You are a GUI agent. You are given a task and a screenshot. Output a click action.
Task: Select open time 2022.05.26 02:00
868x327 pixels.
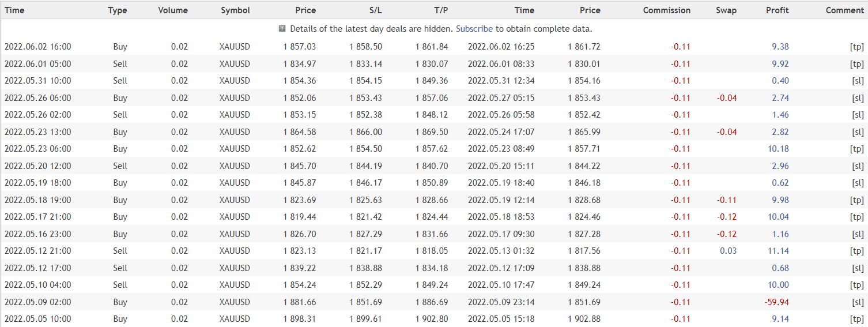[38, 115]
